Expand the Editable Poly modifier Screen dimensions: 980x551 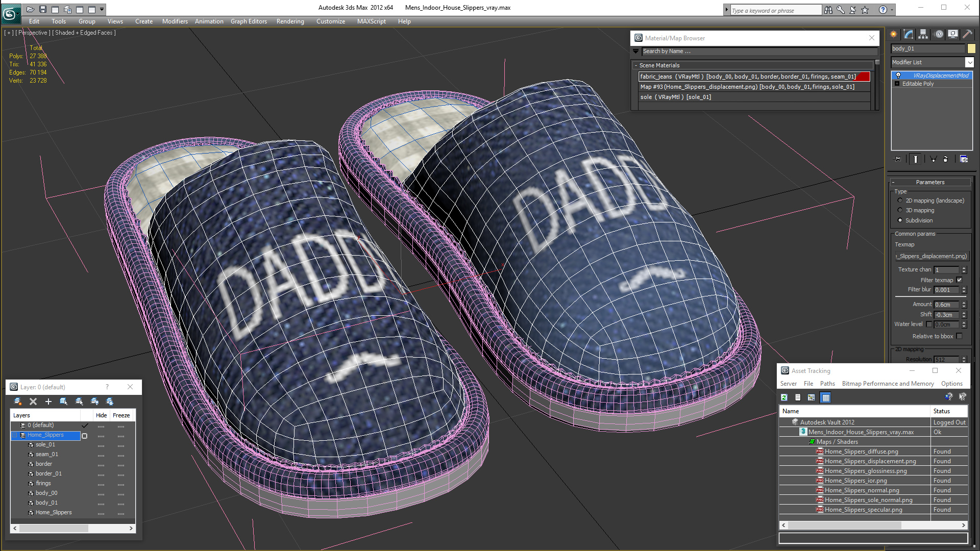coord(897,84)
